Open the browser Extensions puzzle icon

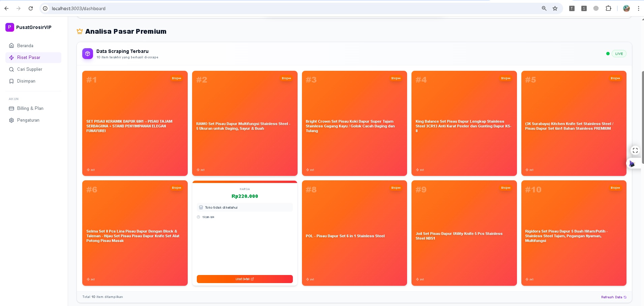pos(608,8)
